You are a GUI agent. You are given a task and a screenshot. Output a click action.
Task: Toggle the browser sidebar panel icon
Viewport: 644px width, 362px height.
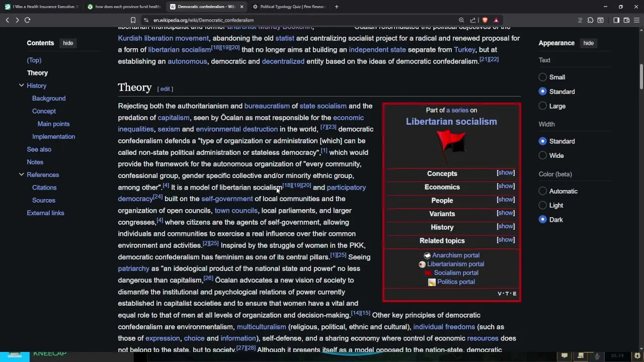[x=616, y=20]
